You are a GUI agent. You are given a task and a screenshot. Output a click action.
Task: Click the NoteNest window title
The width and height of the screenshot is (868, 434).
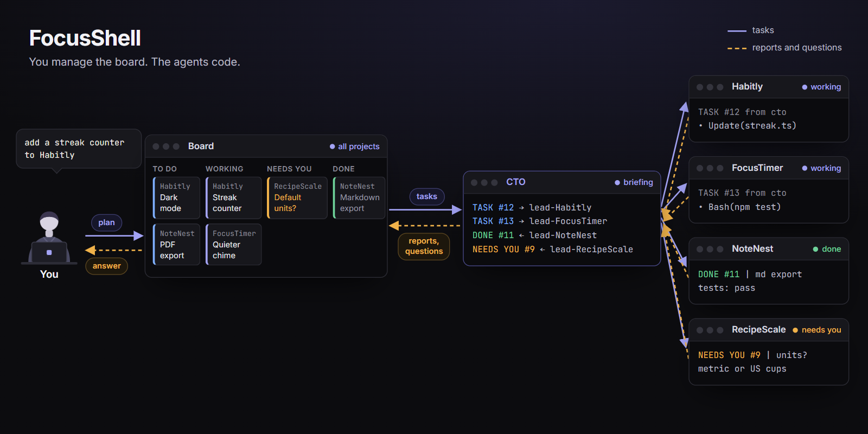coord(752,249)
